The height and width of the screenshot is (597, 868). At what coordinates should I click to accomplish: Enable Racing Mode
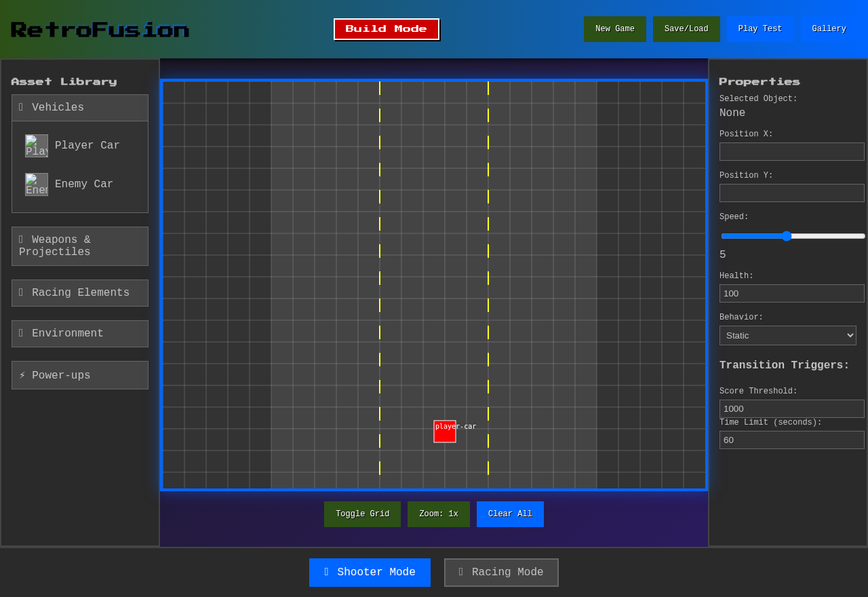coord(501,572)
